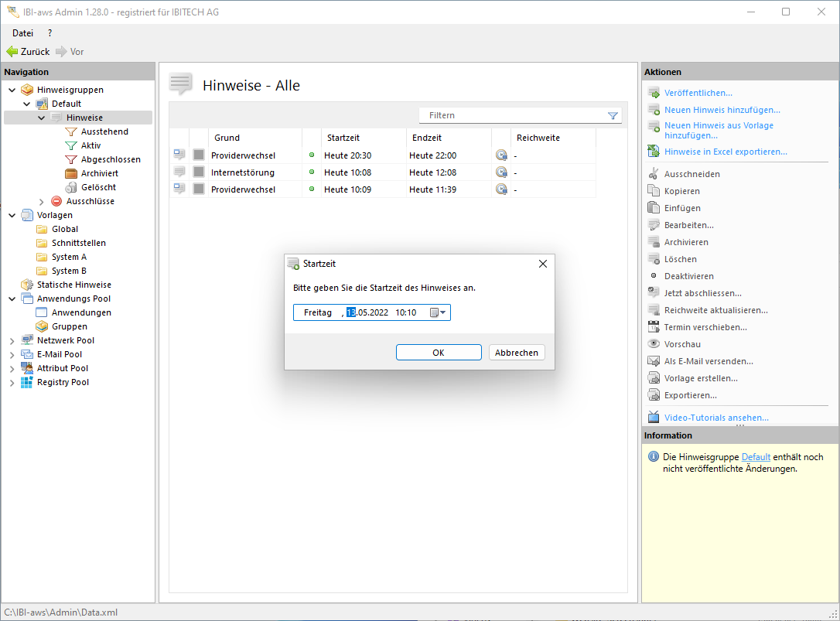Screen dimensions: 840x621
Task: Toggle the gray square of first Providerwechsel row
Action: (199, 155)
